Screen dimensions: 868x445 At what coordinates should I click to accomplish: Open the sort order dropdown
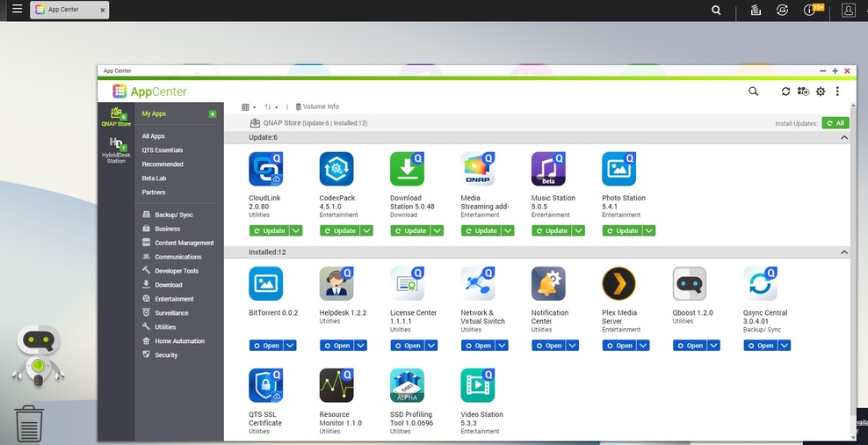271,107
